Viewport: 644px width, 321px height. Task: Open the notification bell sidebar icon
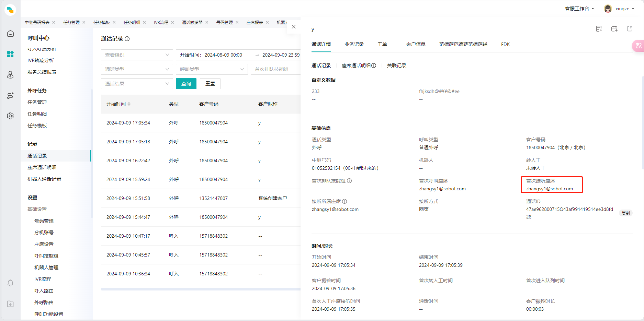10,283
